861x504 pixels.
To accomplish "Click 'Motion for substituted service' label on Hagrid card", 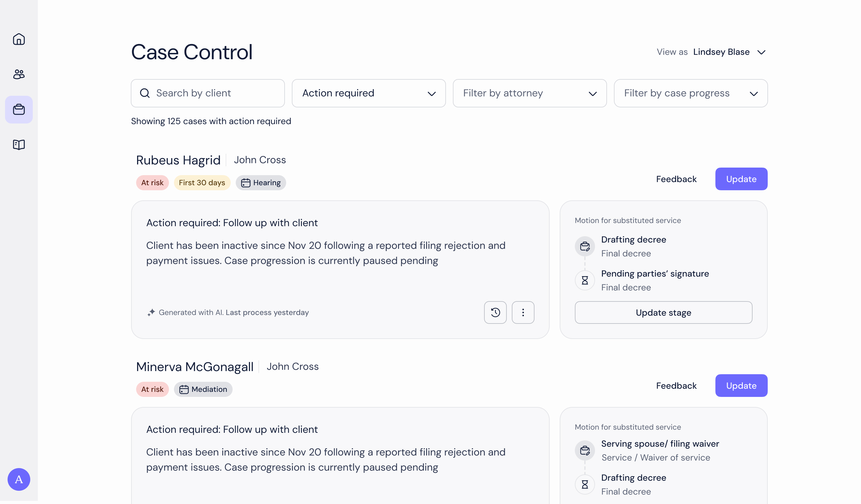I will [x=628, y=220].
